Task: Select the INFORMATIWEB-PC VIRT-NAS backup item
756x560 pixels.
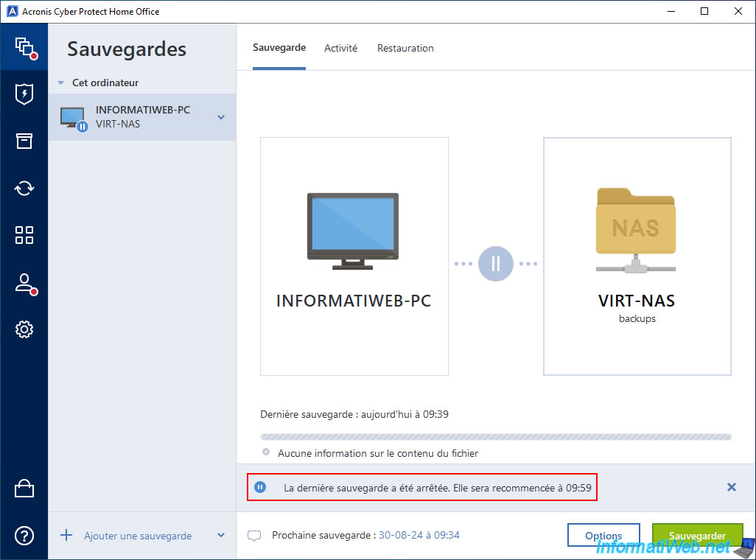Action: coord(142,117)
